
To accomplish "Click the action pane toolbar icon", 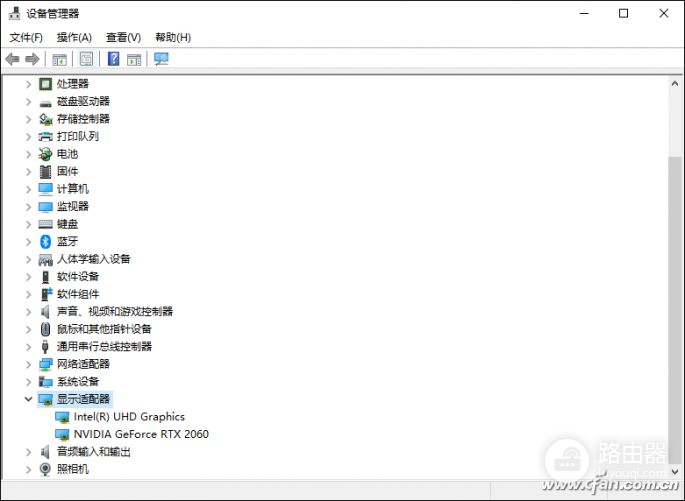I will tap(134, 59).
